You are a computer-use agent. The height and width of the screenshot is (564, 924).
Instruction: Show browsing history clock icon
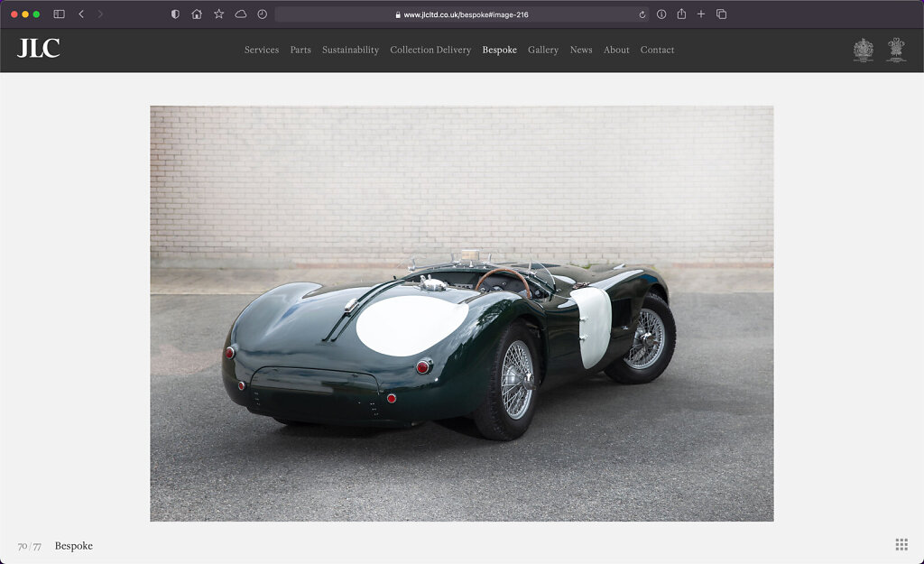coord(262,14)
